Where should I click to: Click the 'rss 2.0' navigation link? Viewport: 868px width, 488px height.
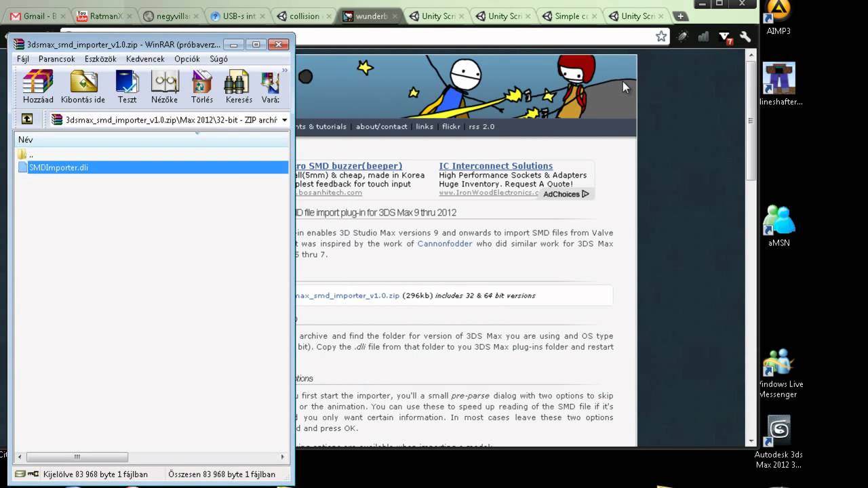[481, 127]
